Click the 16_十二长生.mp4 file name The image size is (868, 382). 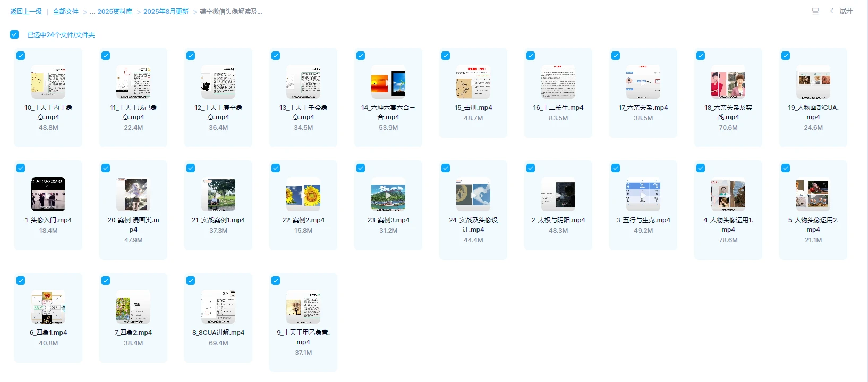[x=558, y=108]
